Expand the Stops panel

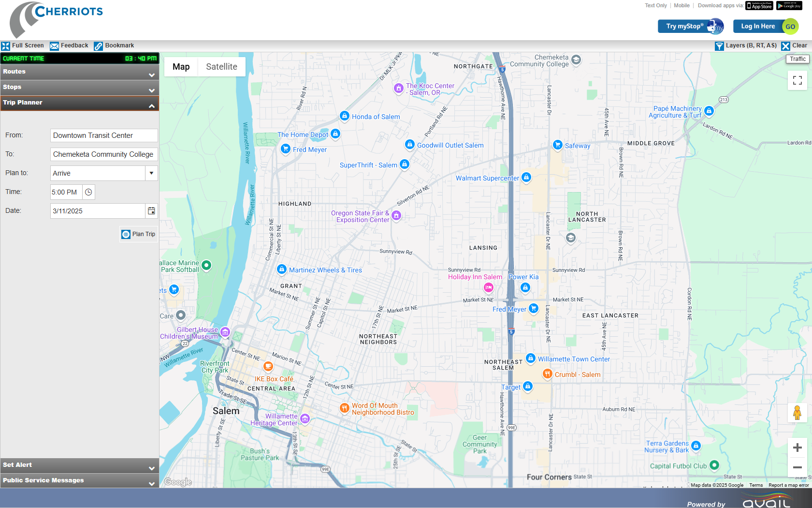pyautogui.click(x=79, y=88)
